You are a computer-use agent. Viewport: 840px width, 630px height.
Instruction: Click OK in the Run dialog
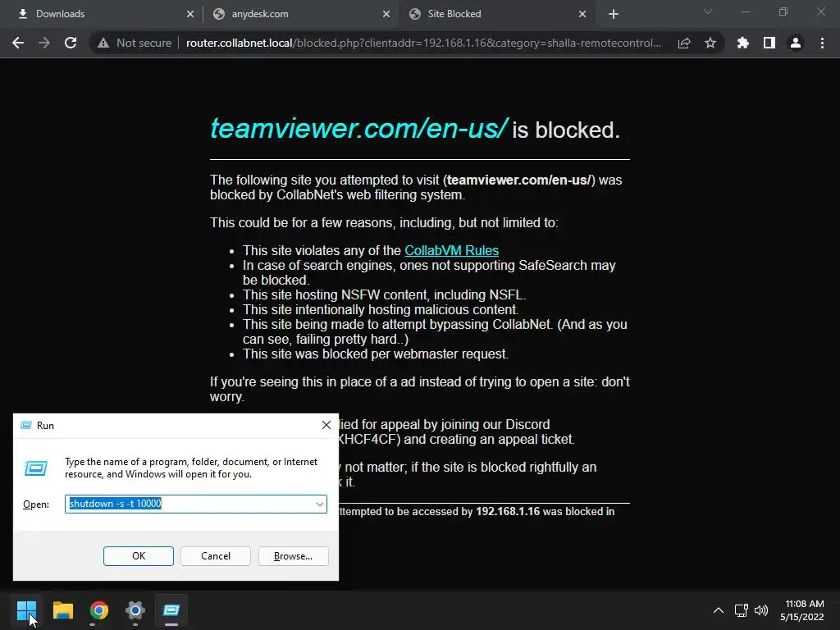click(138, 556)
